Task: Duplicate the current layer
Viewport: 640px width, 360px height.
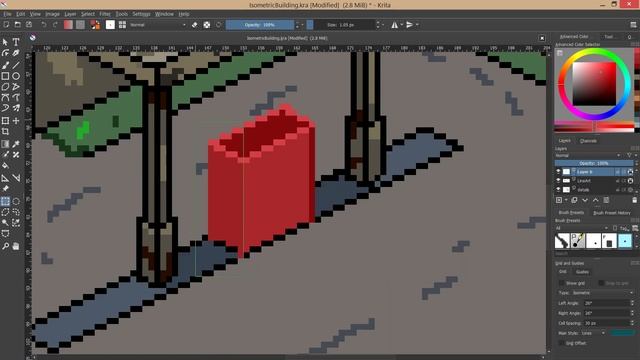Action: [x=574, y=200]
